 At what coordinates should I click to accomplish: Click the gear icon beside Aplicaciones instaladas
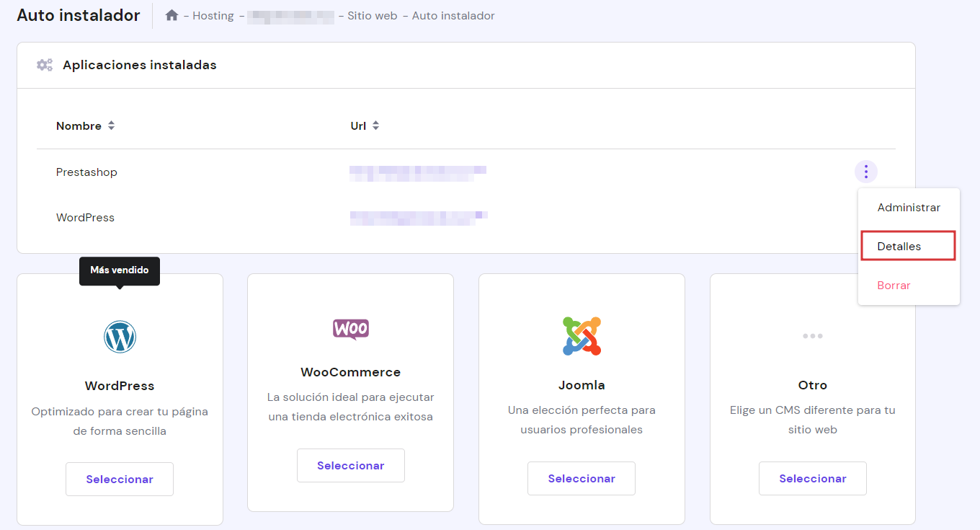pos(44,64)
